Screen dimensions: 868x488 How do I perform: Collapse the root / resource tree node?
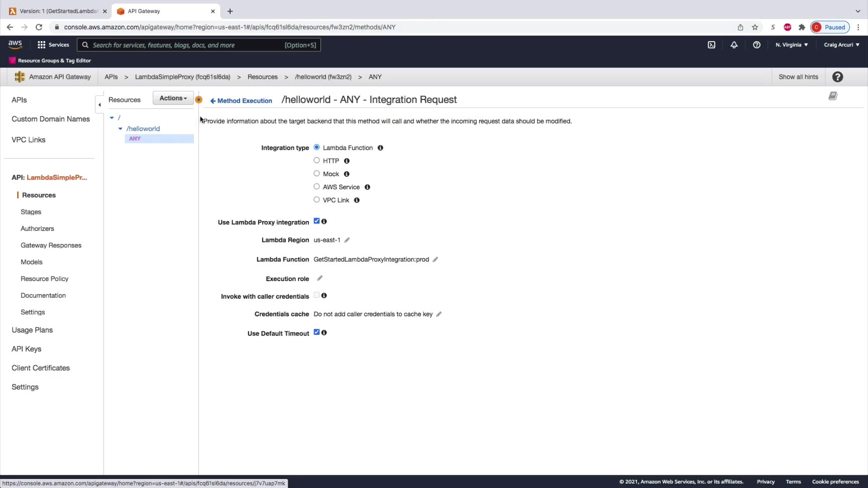point(112,117)
